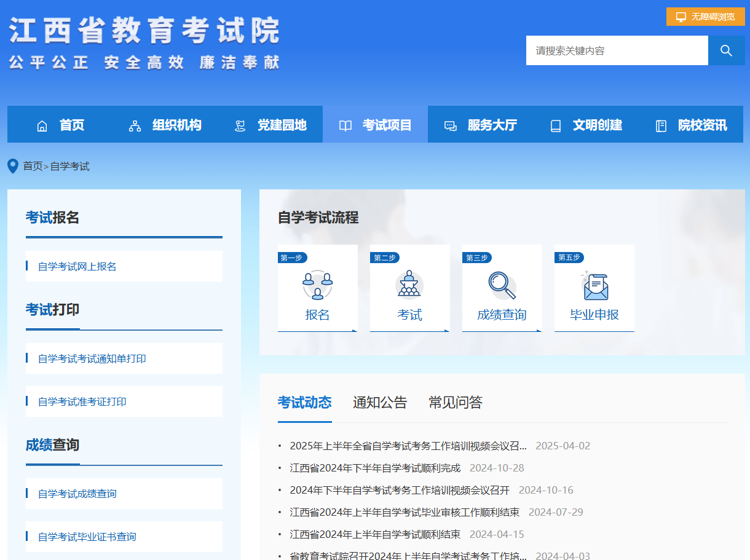Screen dimensions: 750x560
Task: Click 首页 in the breadcrumb
Action: click(x=33, y=166)
